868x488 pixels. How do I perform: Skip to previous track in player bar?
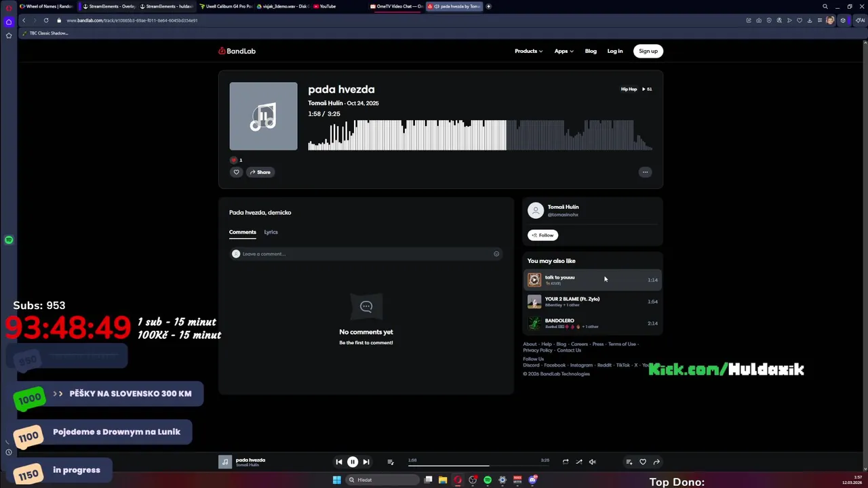[x=339, y=462]
